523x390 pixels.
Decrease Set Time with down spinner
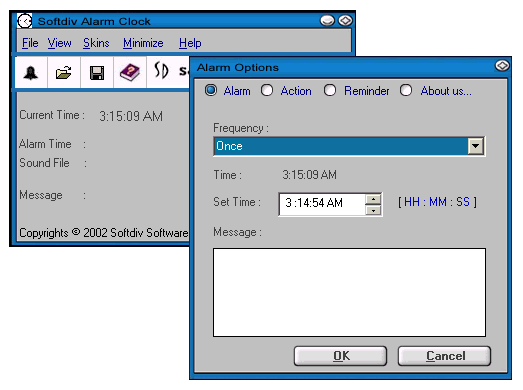[x=373, y=210]
